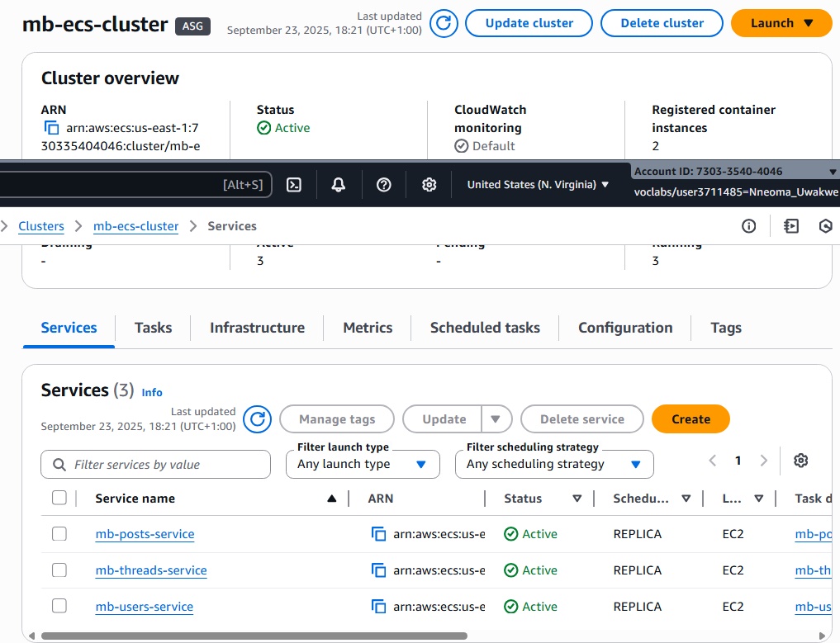Screen dimensions: 840x643
Task: Select the mb-posts-service checkbox
Action: tap(59, 534)
